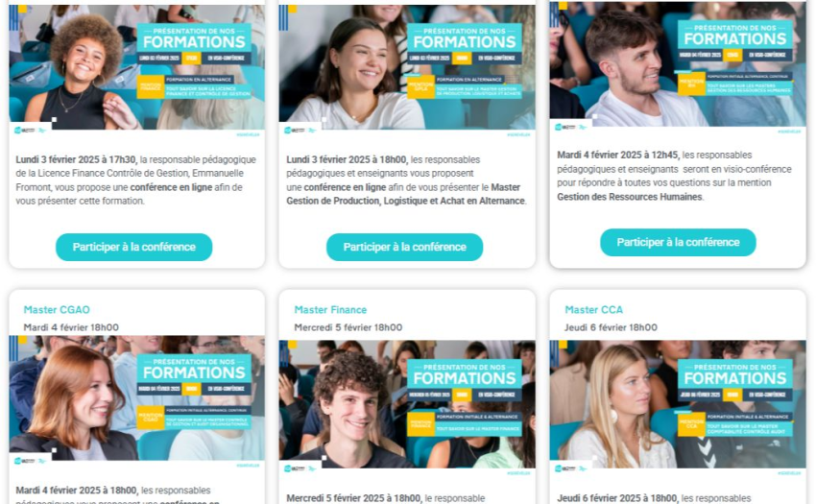Open the Master Finance title link
The image size is (816, 504).
(x=330, y=310)
